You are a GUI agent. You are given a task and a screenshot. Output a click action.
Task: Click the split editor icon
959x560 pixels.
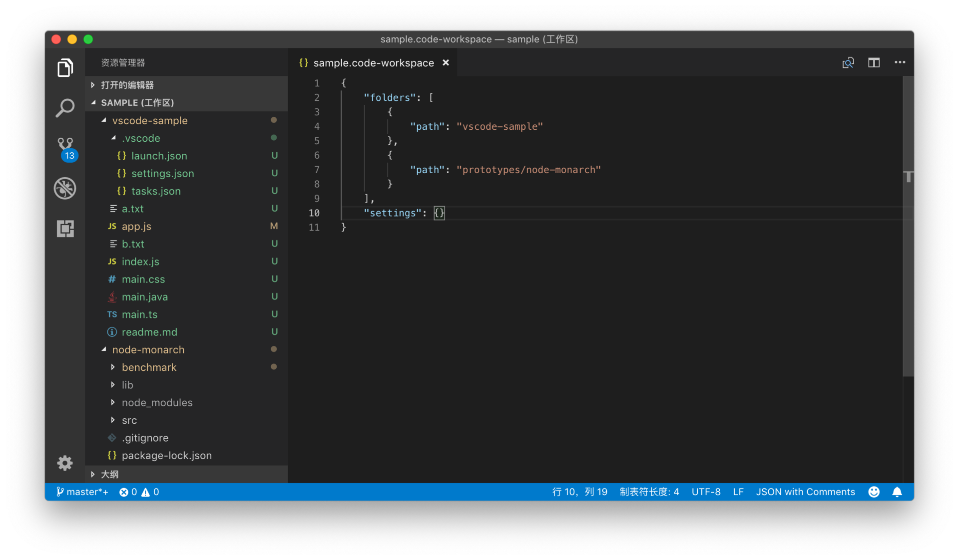(874, 62)
